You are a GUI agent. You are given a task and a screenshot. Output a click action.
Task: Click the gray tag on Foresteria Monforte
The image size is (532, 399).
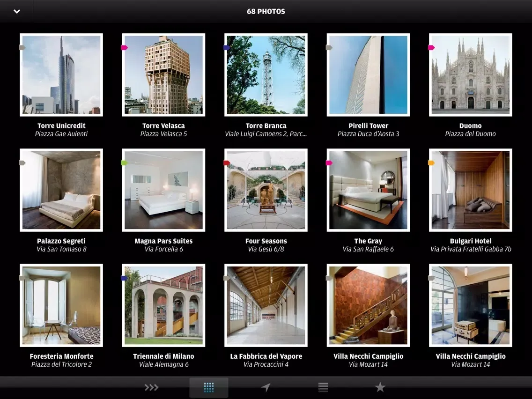coord(22,278)
